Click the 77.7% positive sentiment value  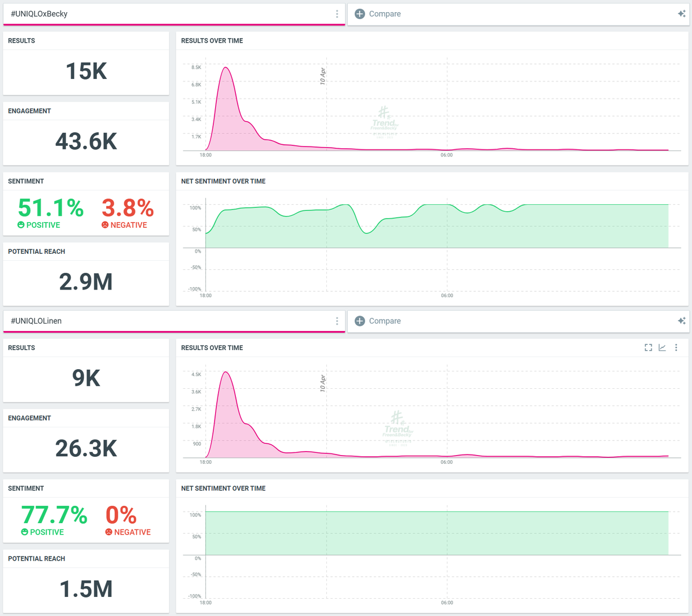pos(54,515)
